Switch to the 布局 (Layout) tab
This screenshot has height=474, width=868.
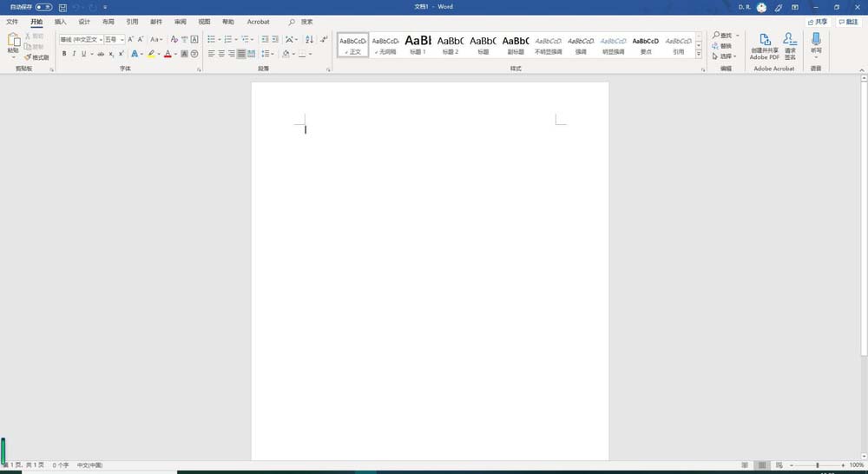coord(108,22)
